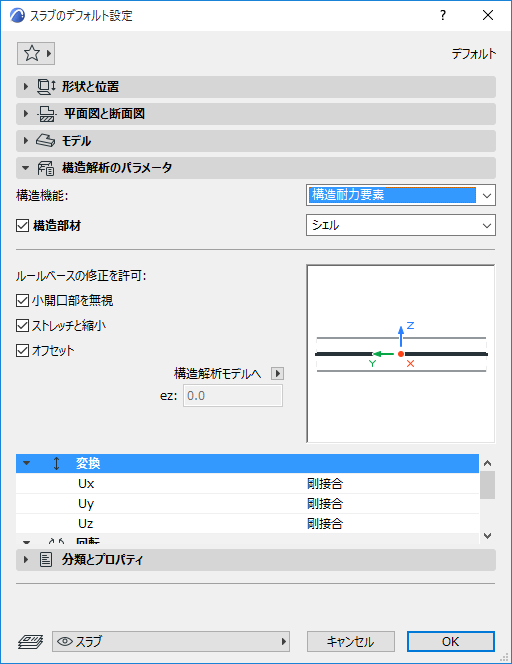Expand the 形状と位置 section
This screenshot has width=512, height=664.
[26, 87]
